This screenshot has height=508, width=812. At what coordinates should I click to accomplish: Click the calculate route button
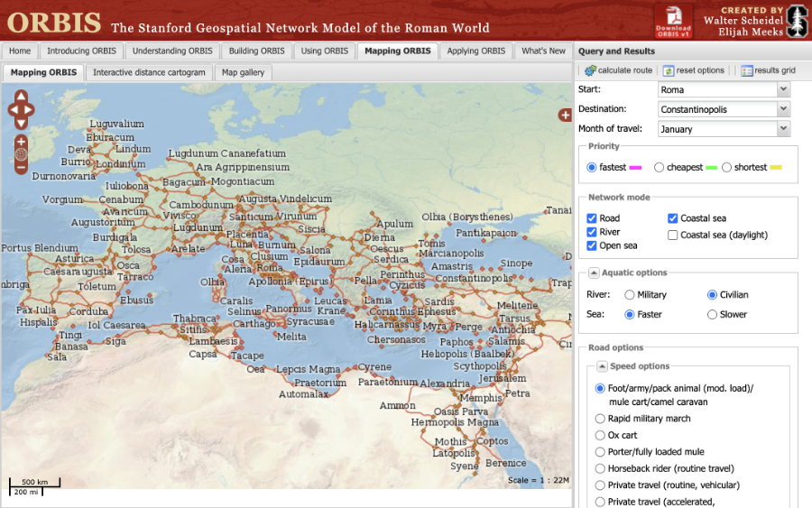(618, 70)
